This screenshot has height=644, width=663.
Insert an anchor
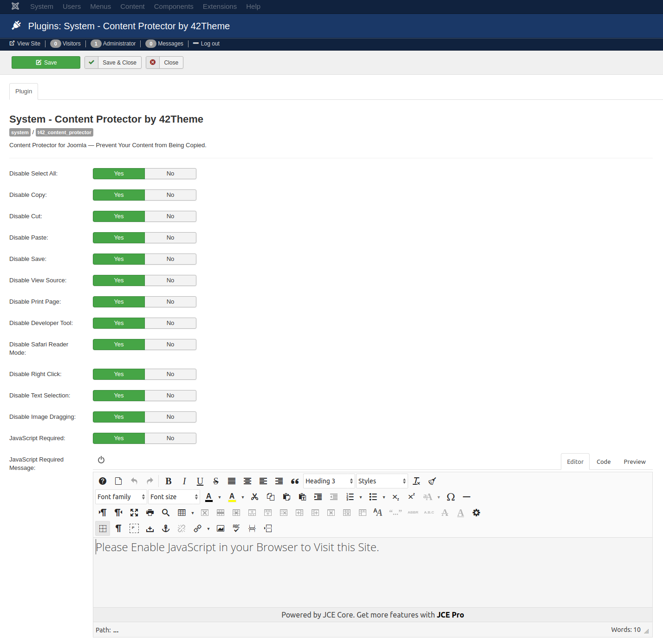tap(166, 528)
